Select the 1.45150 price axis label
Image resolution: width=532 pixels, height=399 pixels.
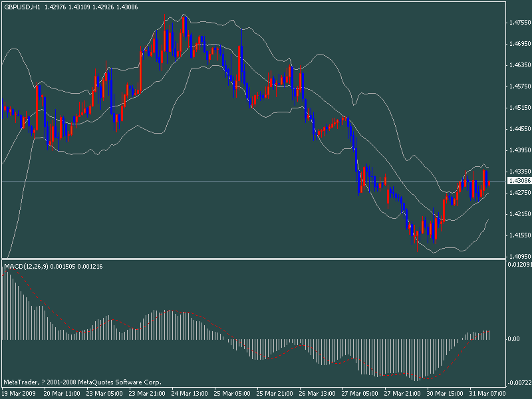click(x=520, y=108)
